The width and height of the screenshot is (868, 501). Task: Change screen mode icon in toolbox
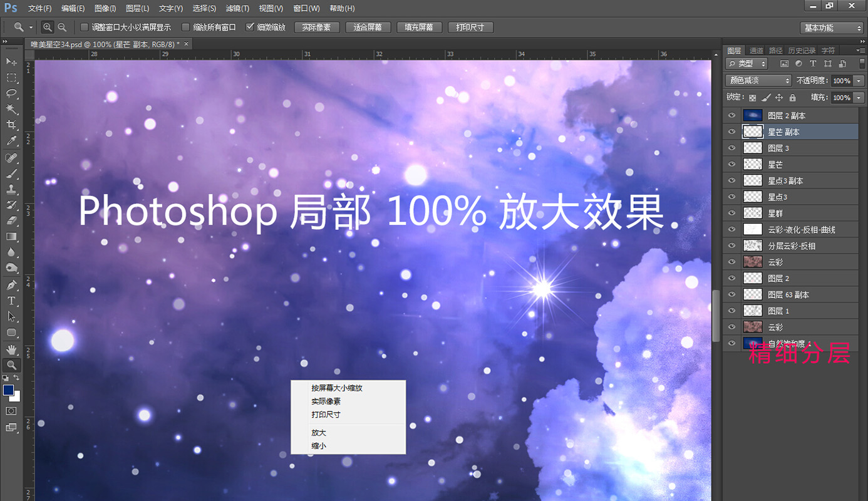(x=11, y=428)
